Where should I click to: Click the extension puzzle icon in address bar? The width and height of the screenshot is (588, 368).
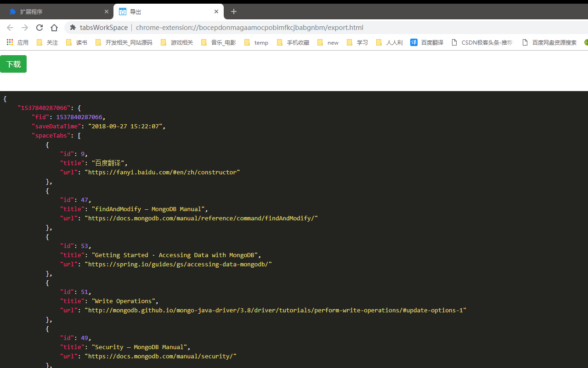tap(73, 28)
